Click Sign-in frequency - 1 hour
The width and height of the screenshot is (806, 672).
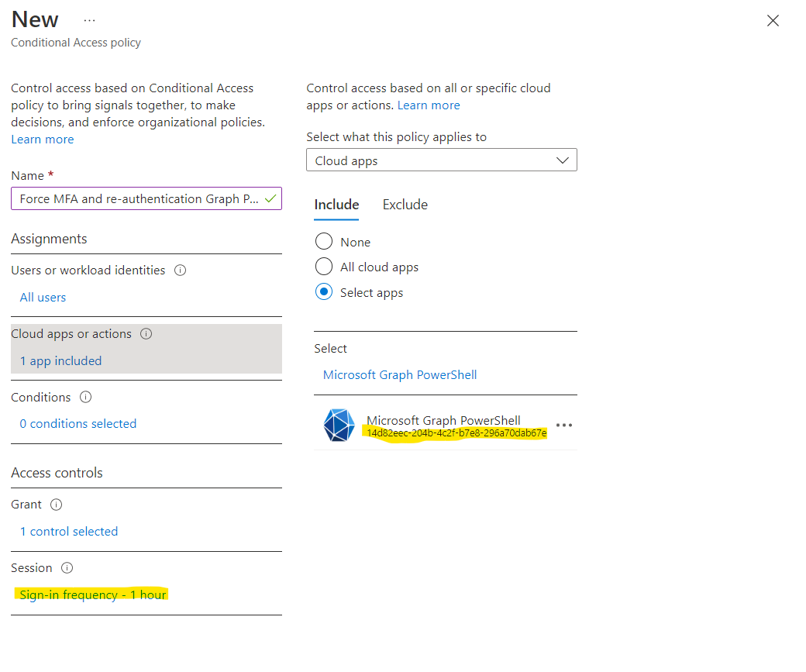point(91,594)
